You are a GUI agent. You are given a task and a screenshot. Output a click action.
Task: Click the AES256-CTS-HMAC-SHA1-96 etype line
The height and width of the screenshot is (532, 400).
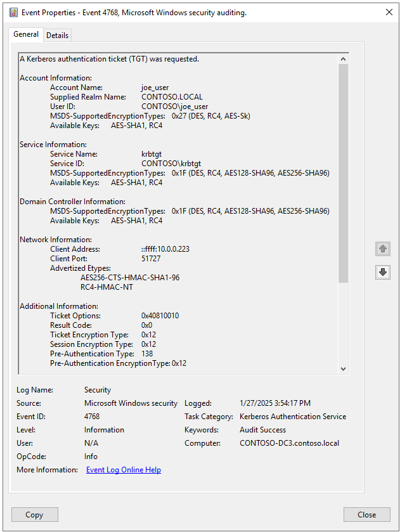tap(130, 278)
